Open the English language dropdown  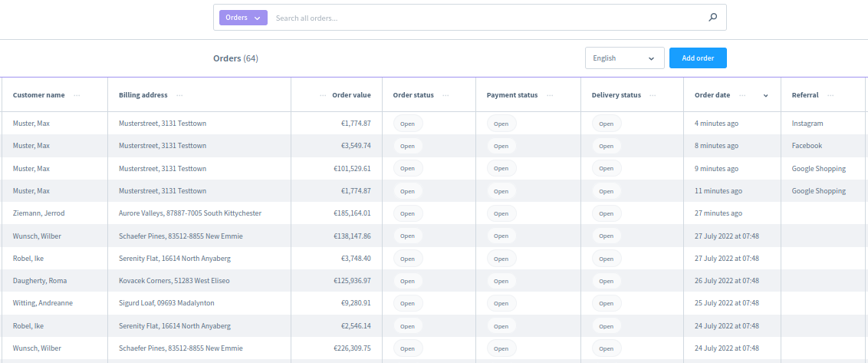[624, 58]
